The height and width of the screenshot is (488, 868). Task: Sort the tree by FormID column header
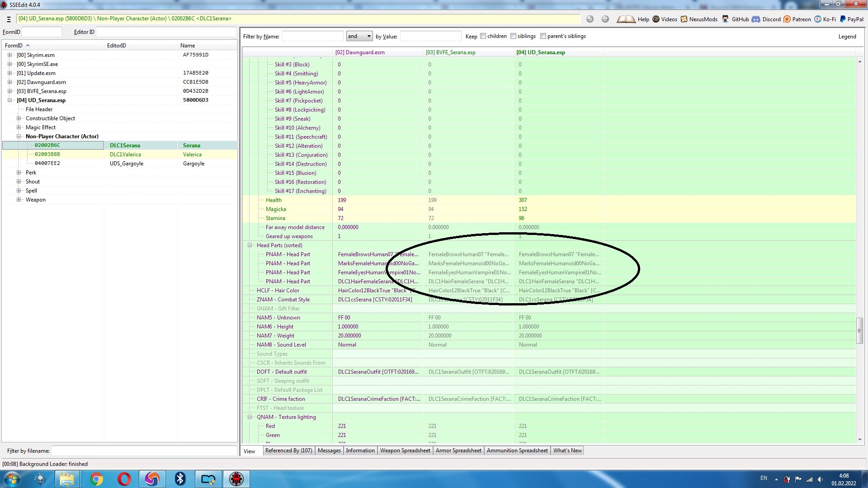pos(53,46)
